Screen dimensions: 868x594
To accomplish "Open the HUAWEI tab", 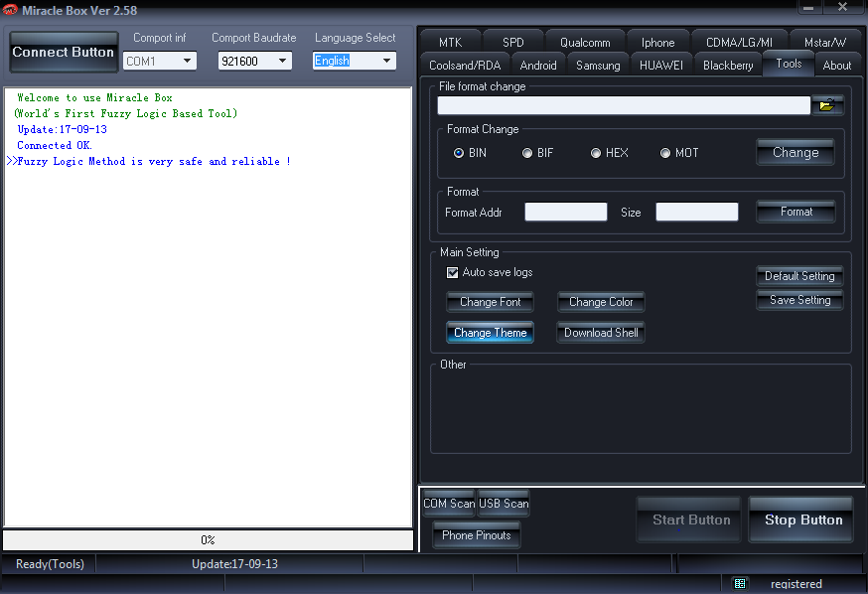I will tap(661, 66).
